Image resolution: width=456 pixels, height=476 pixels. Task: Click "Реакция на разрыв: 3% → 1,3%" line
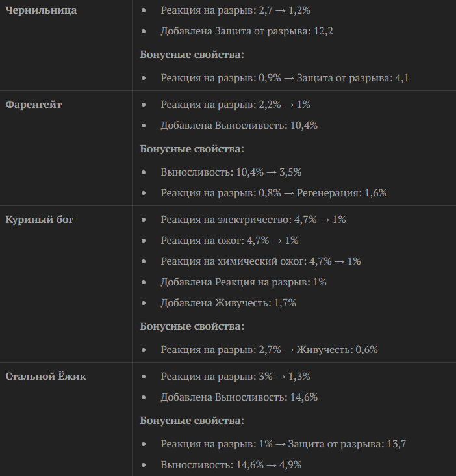coord(235,377)
